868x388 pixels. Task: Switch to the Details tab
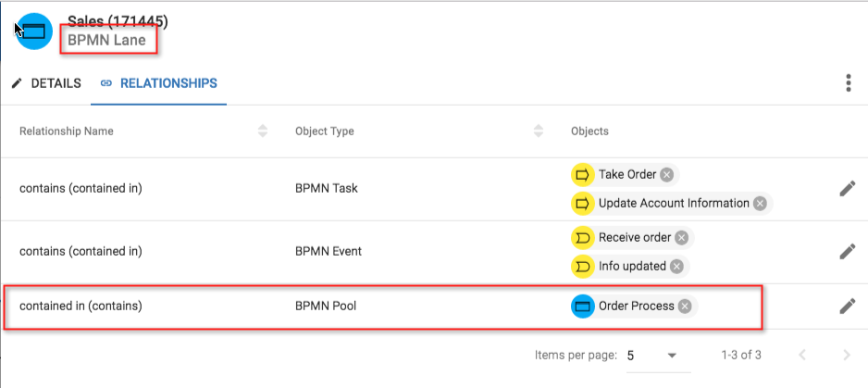[x=46, y=83]
